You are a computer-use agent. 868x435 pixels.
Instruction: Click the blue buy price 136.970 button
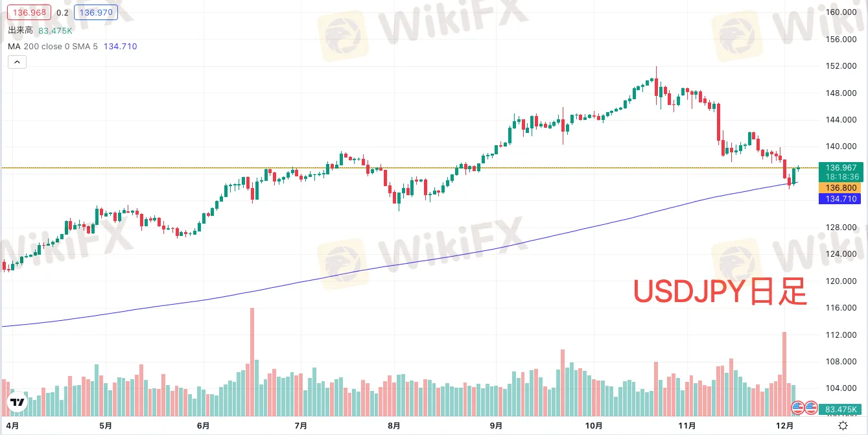(92, 12)
